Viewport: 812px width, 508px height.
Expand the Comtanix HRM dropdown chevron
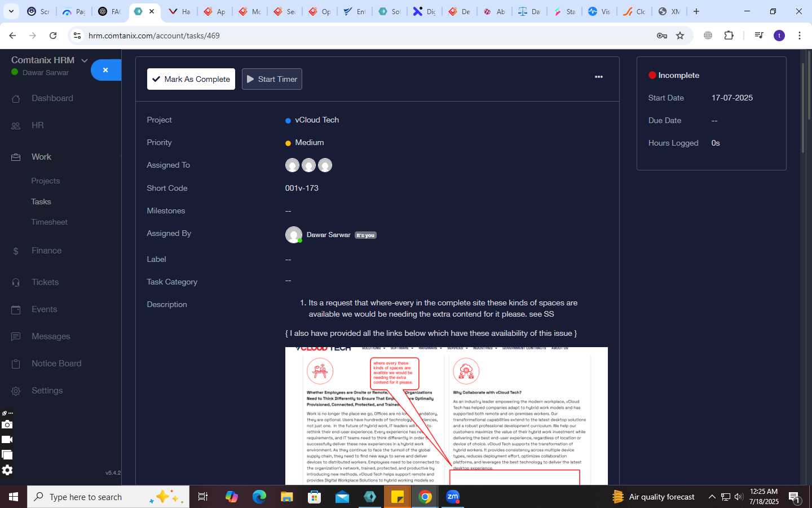click(x=85, y=60)
